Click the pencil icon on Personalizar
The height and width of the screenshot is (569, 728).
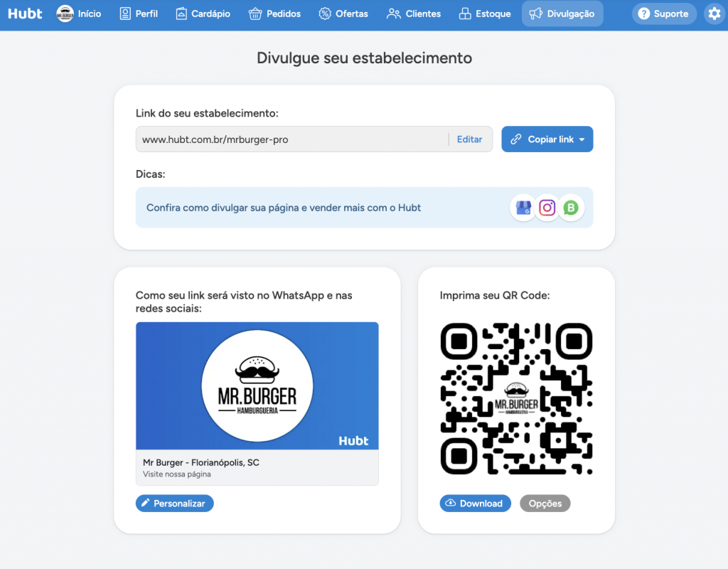[x=145, y=503]
